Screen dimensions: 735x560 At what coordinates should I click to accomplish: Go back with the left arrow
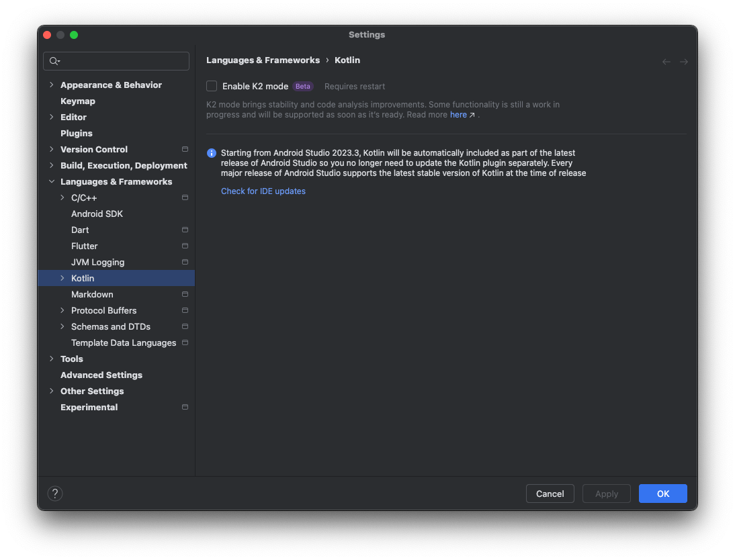pyautogui.click(x=666, y=61)
